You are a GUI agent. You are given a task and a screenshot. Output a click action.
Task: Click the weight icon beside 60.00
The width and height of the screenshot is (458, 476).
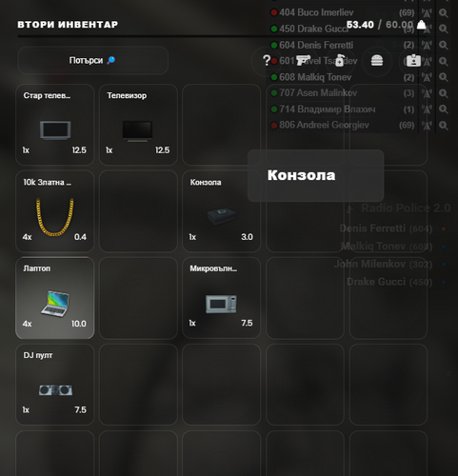pos(421,25)
